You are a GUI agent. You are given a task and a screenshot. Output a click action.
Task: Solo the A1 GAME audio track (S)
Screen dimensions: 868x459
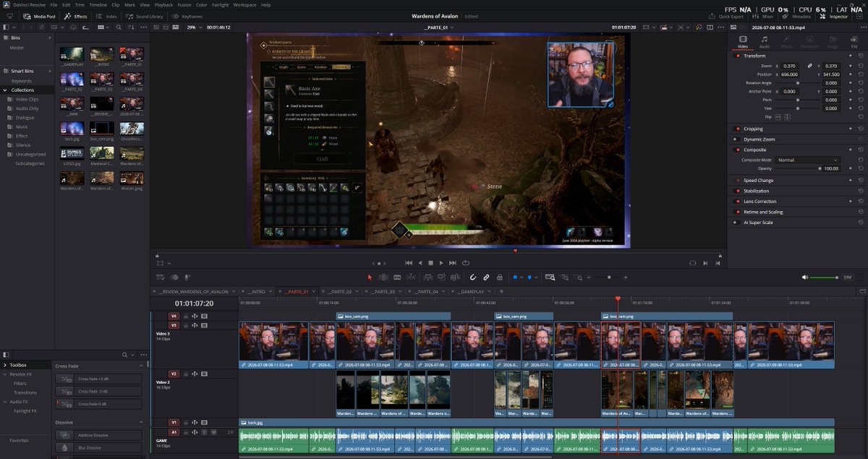(204, 432)
